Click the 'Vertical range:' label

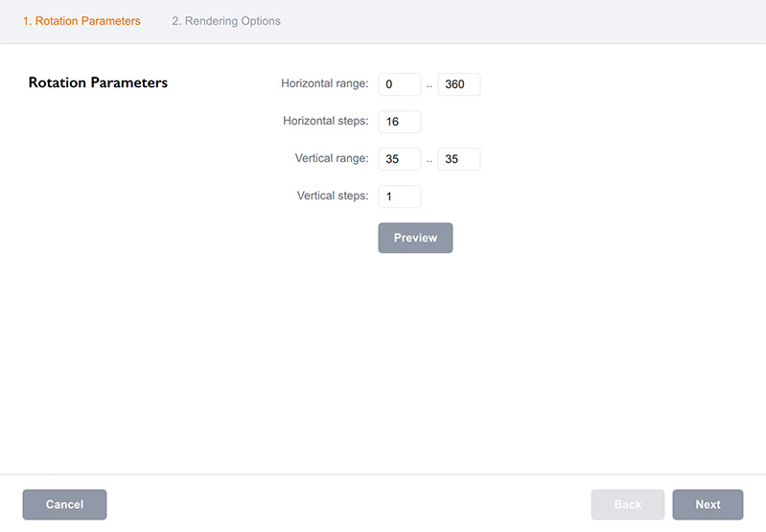(x=332, y=158)
